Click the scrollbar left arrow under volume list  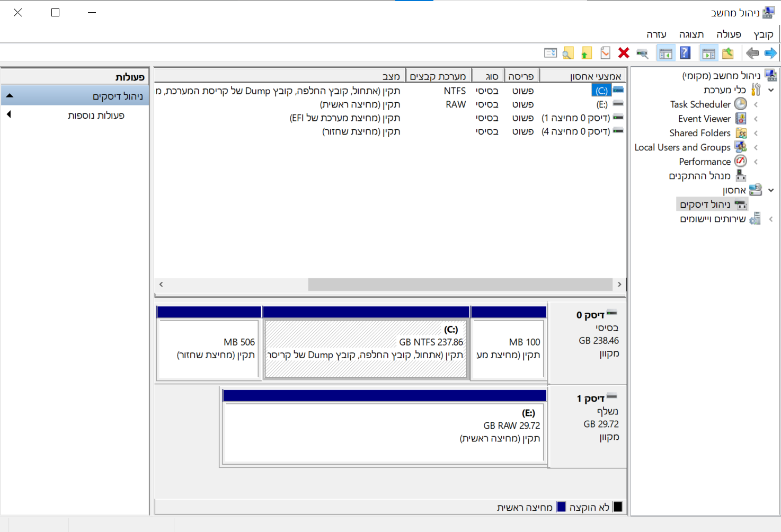[161, 285]
